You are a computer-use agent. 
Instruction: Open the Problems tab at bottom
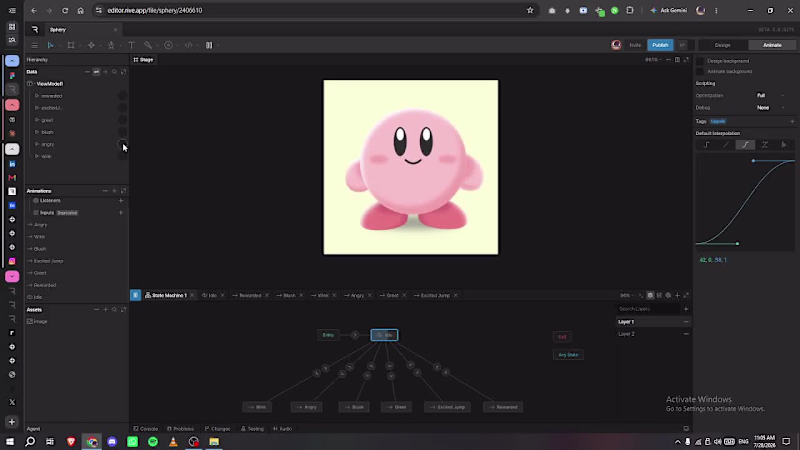[181, 429]
